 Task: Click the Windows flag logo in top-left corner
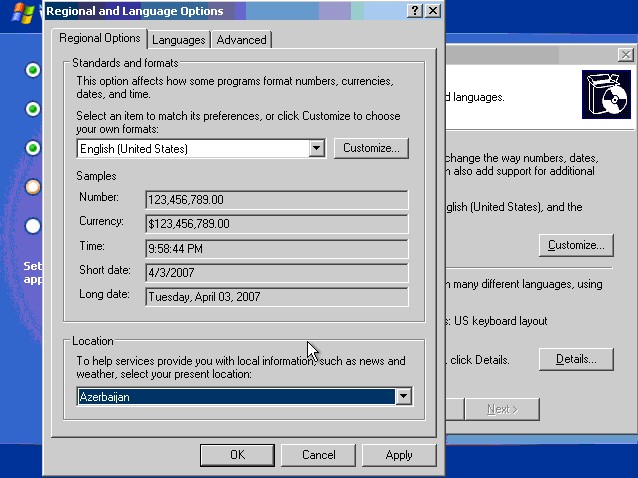(22, 12)
